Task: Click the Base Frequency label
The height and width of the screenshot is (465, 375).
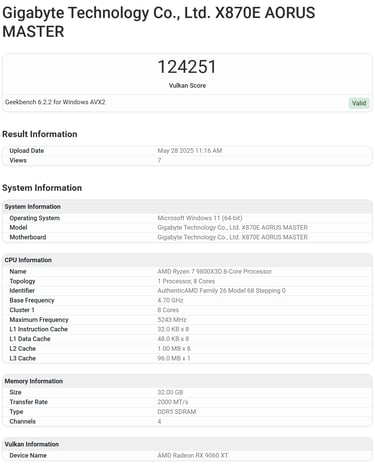Action: pos(32,300)
